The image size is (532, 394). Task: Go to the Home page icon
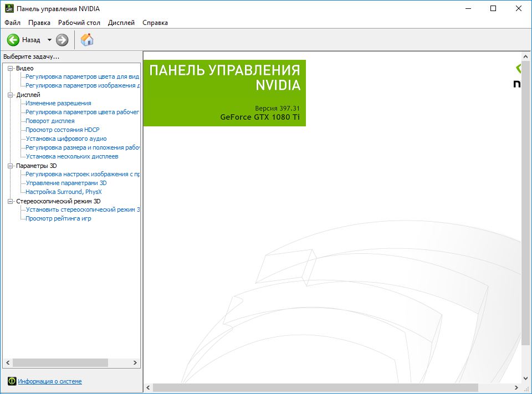87,40
